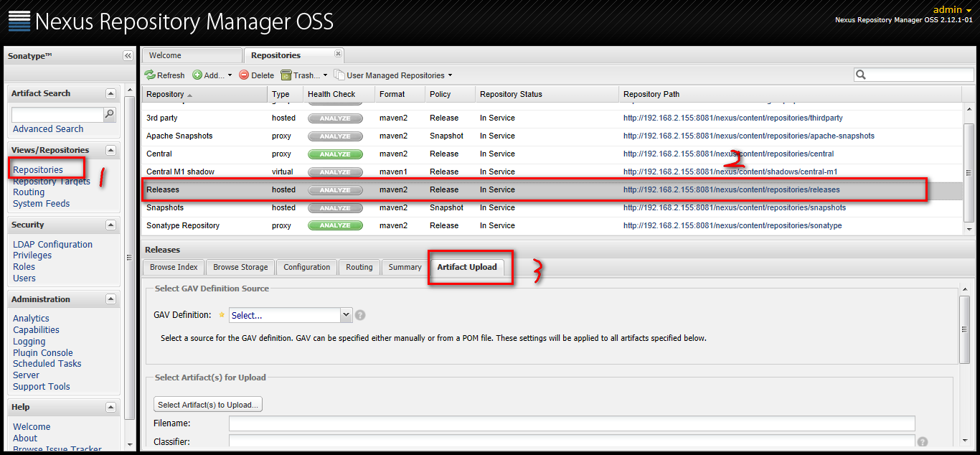The height and width of the screenshot is (455, 980).
Task: Click the Classifier input field
Action: click(572, 442)
